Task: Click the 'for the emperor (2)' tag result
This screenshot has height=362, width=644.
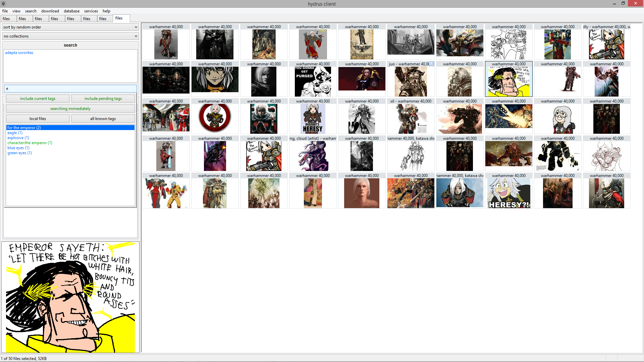Action: [x=70, y=127]
